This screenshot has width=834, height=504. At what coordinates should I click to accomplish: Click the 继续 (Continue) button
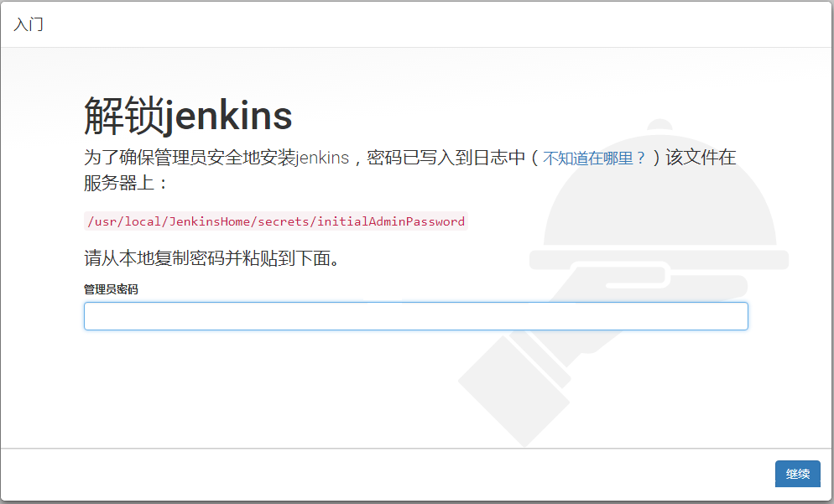[797, 473]
